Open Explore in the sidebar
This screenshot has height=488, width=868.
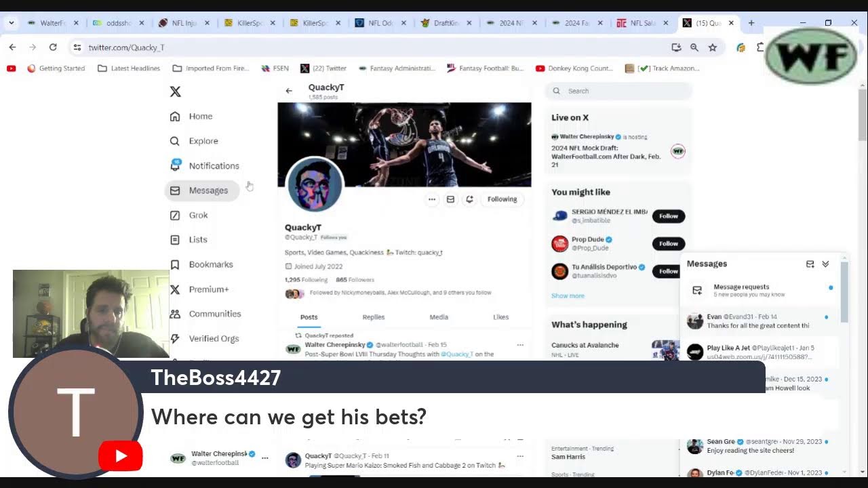pos(194,141)
